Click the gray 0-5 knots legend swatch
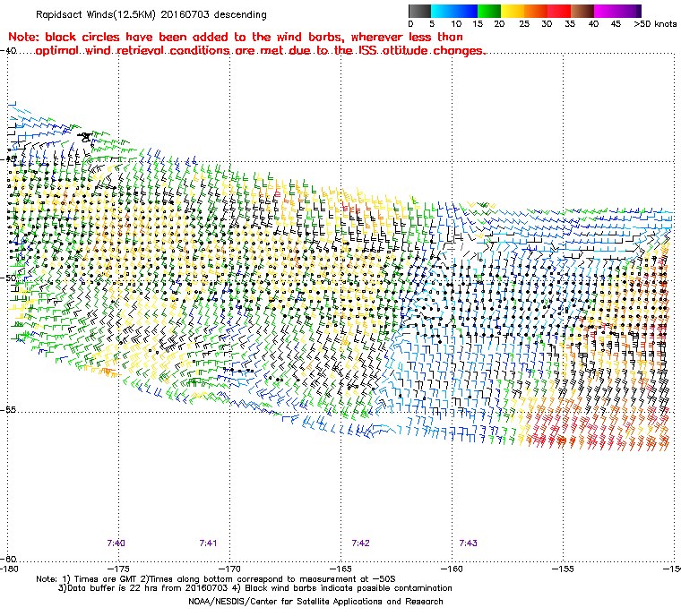The height and width of the screenshot is (616, 681). pos(419,12)
